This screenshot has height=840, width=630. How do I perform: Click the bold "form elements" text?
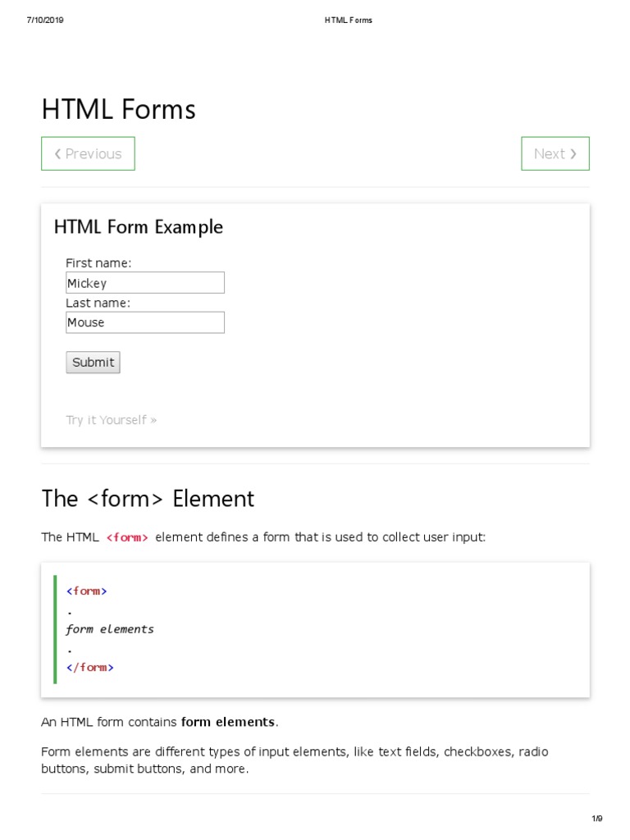pos(228,722)
